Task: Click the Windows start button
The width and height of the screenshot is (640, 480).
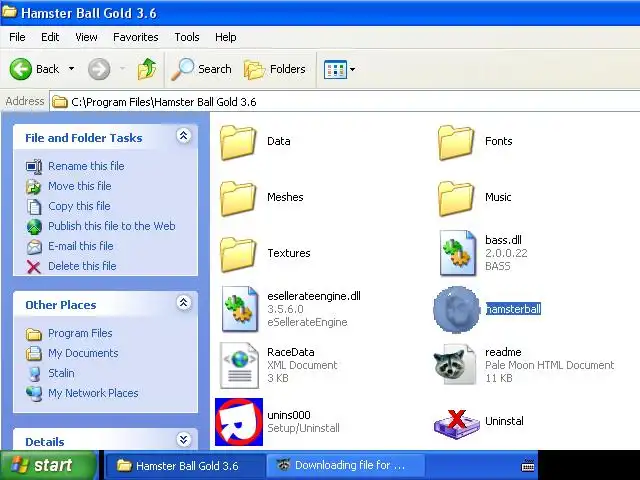Action: click(x=48, y=465)
